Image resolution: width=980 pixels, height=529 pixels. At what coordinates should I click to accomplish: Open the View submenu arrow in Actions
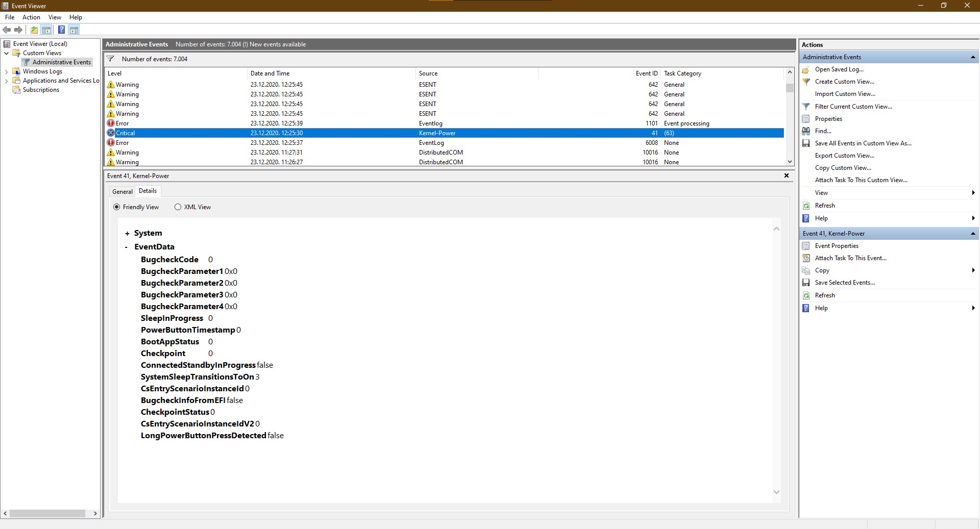pyautogui.click(x=973, y=193)
